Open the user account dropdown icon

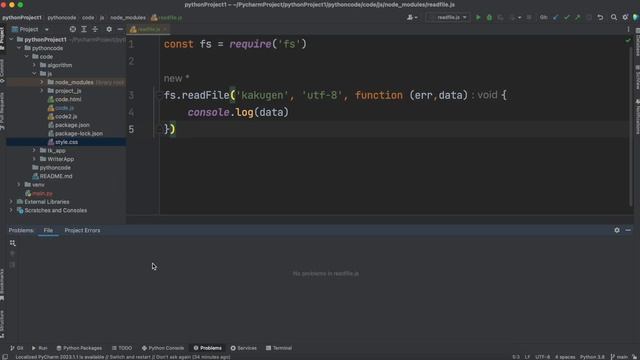tap(412, 18)
